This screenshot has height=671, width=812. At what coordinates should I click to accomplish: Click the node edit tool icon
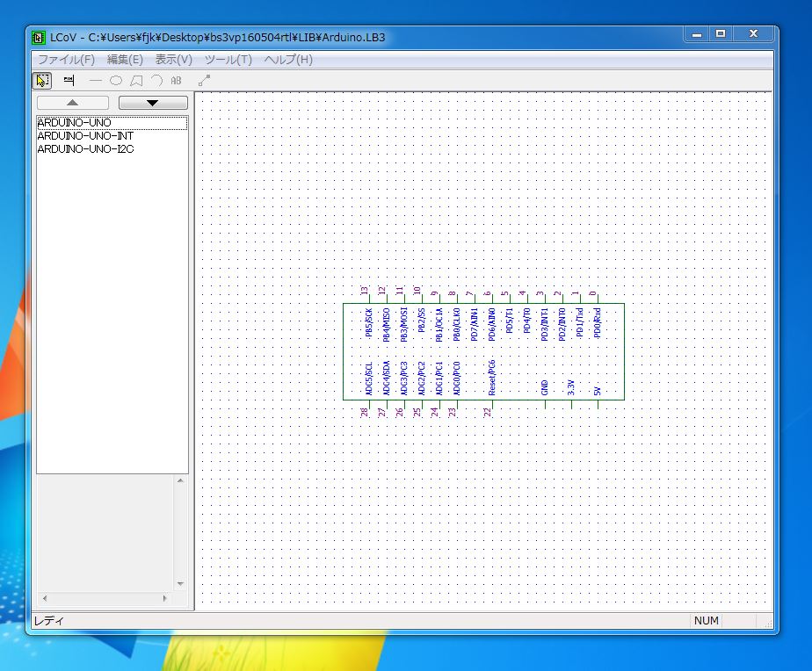(204, 81)
